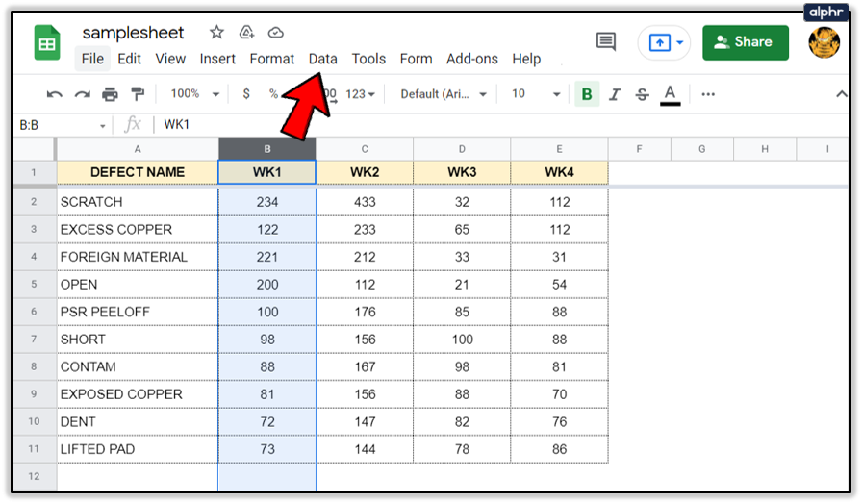Open the font family dropdown
Screen dimensions: 862x504
pyautogui.click(x=443, y=94)
